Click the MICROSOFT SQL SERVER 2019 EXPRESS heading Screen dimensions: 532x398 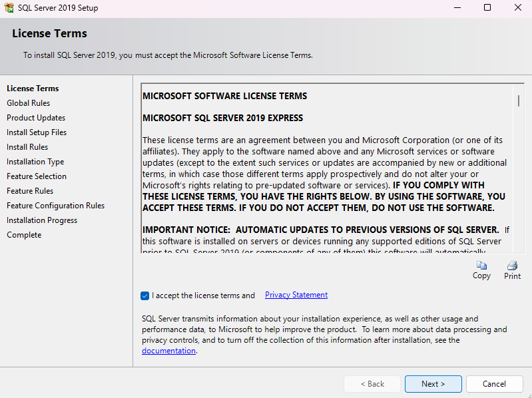click(x=222, y=118)
